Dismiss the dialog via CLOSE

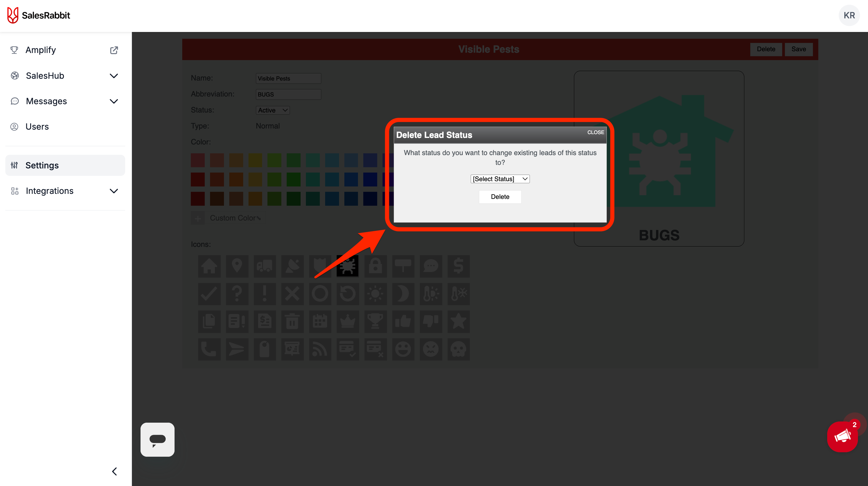(595, 133)
